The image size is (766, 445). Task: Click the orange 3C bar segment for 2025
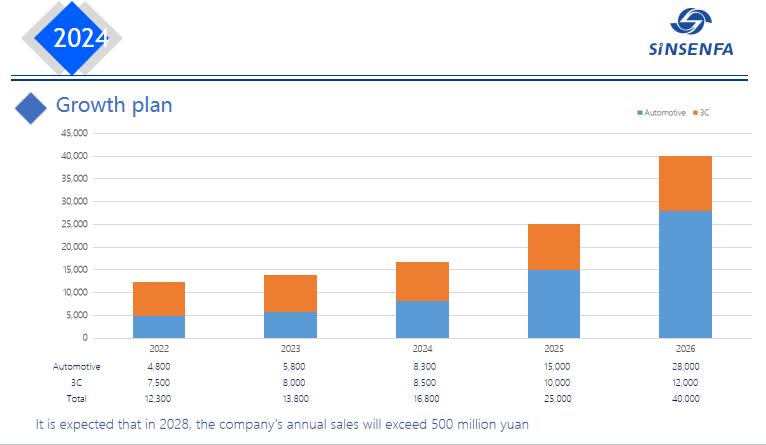[x=554, y=247]
